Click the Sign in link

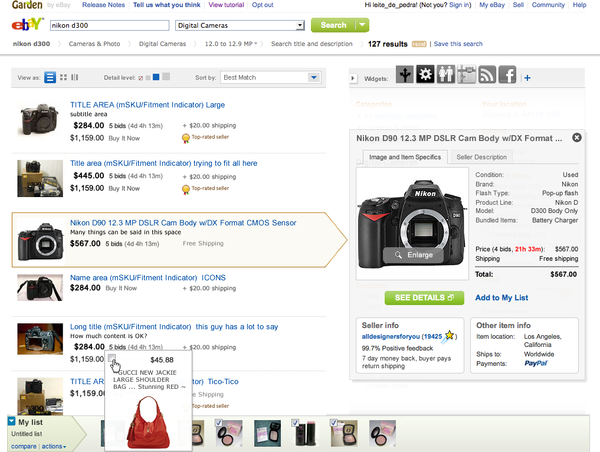459,5
